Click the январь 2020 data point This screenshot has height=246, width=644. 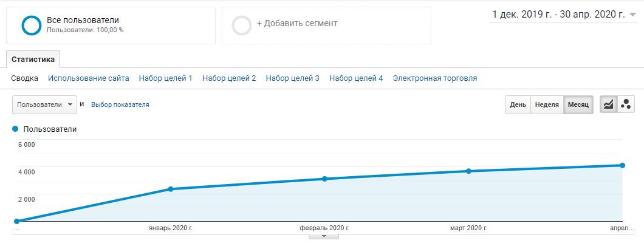tap(170, 189)
